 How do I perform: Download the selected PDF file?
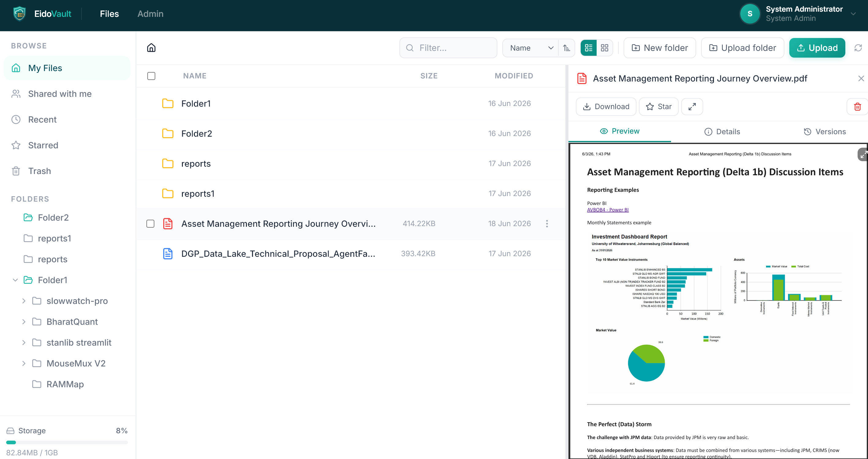pyautogui.click(x=606, y=107)
